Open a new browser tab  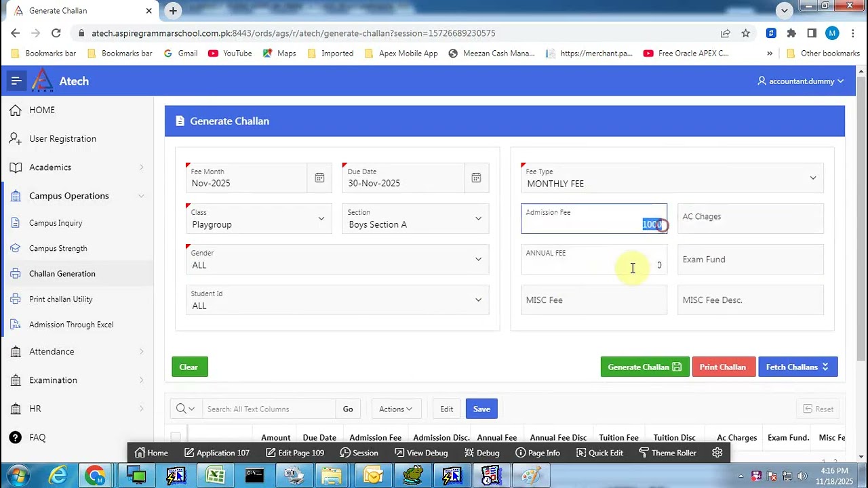click(x=173, y=11)
